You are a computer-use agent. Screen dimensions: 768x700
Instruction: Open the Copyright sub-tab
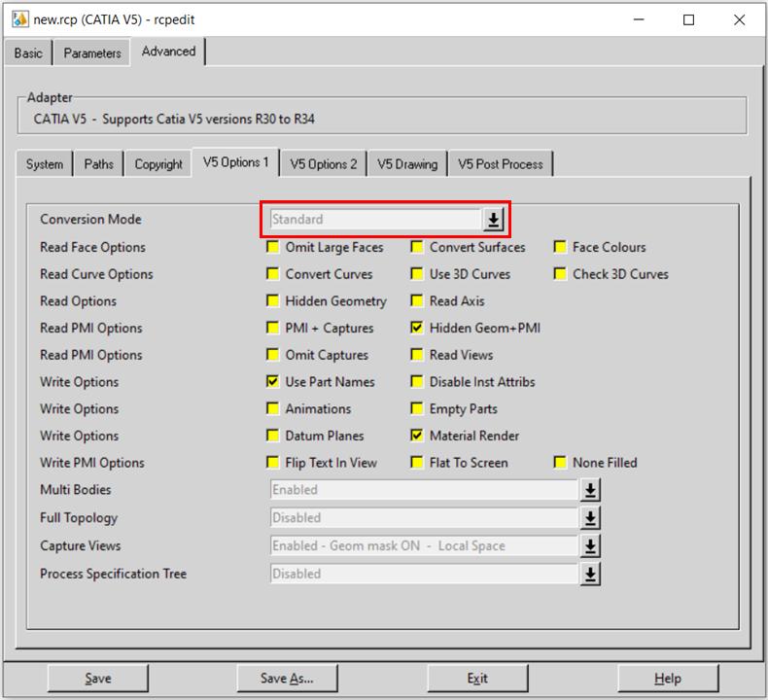click(x=158, y=164)
